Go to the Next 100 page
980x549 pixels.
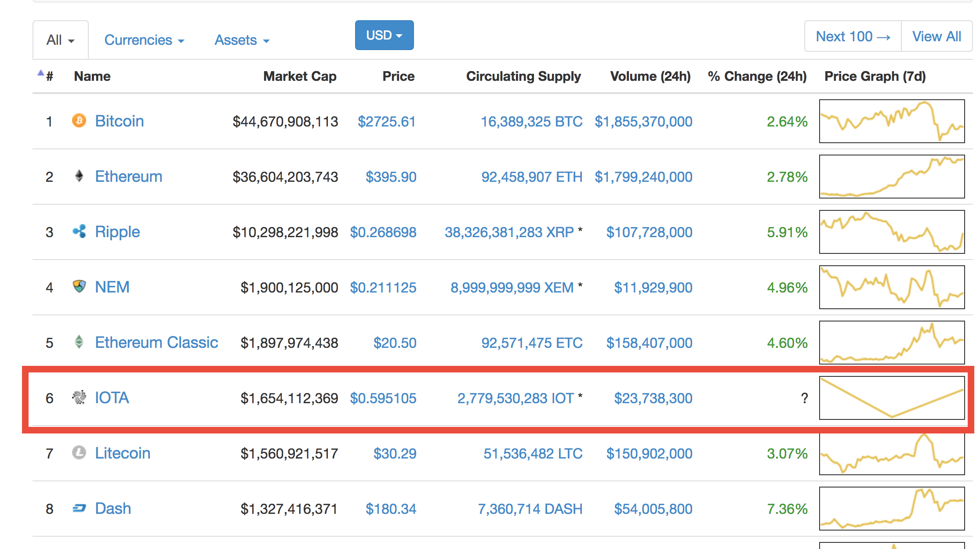pyautogui.click(x=853, y=36)
